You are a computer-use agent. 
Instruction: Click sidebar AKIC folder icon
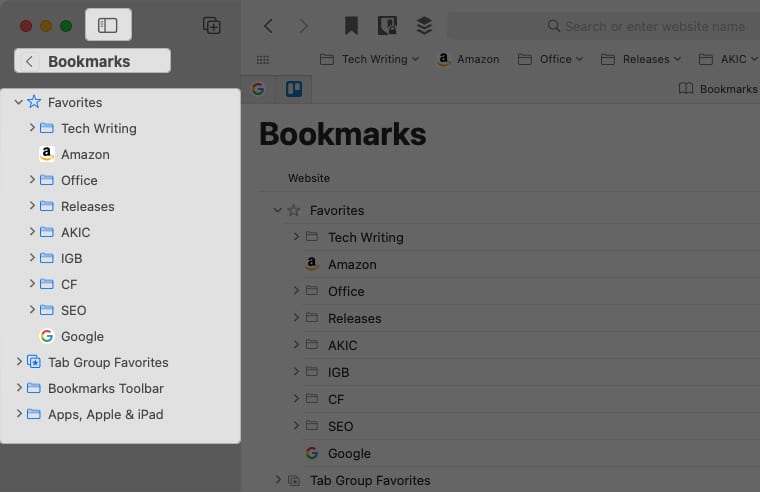(x=47, y=232)
